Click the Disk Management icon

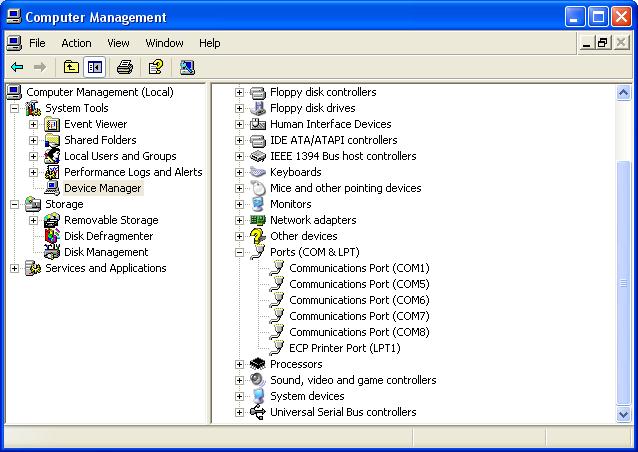click(x=52, y=252)
